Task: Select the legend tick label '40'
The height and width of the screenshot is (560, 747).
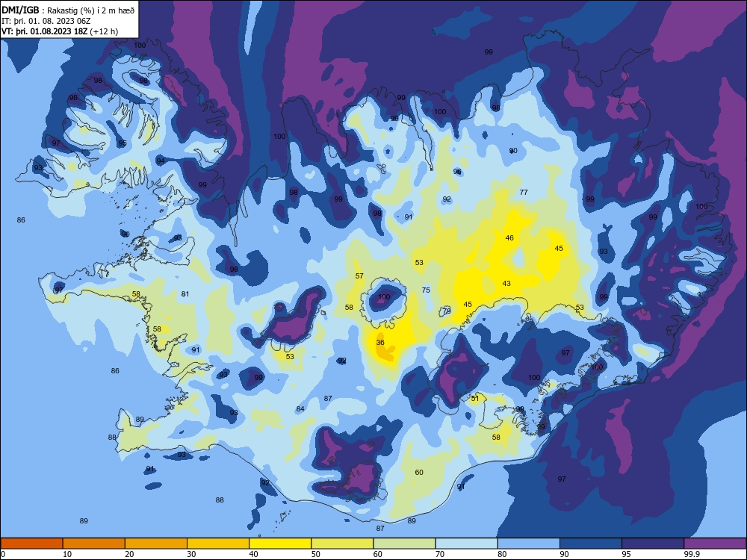Action: click(253, 554)
